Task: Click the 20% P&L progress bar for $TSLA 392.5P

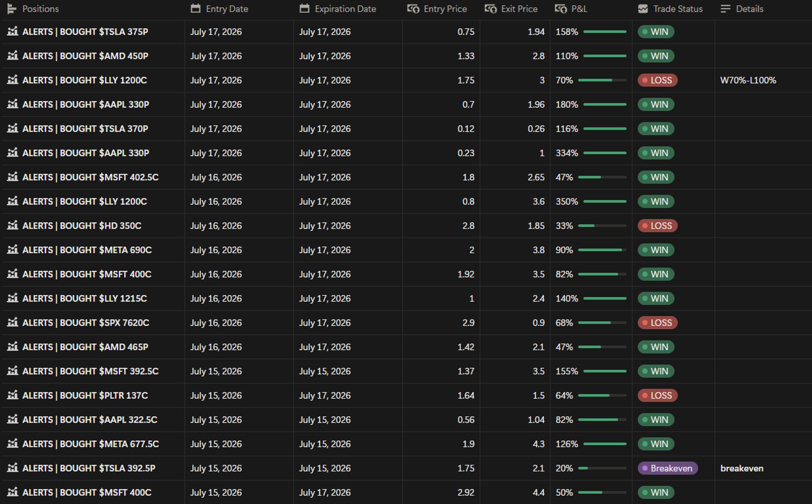Action: pos(602,468)
